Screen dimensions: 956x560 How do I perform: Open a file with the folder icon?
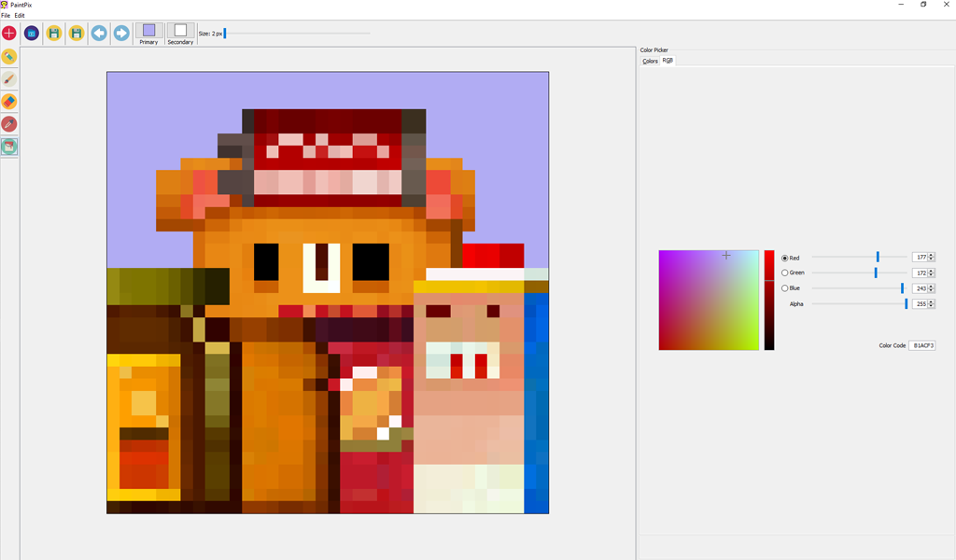(32, 33)
